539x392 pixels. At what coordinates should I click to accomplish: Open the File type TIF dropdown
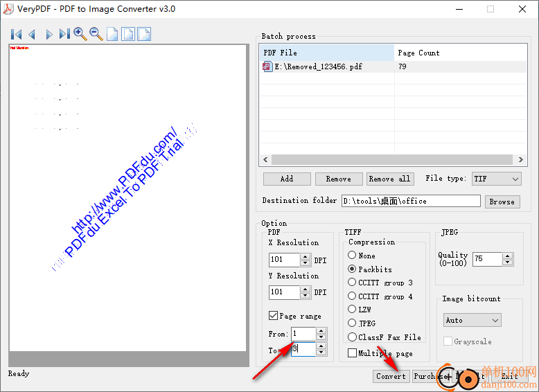(496, 179)
